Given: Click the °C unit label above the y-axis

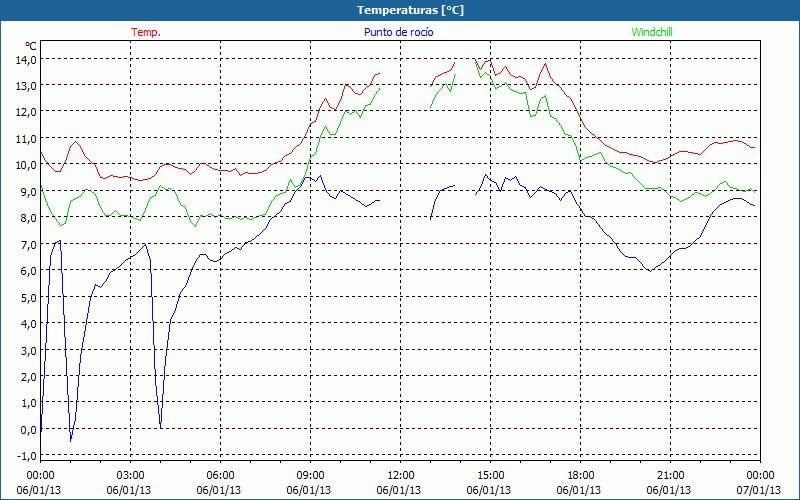Looking at the screenshot, I should point(31,46).
